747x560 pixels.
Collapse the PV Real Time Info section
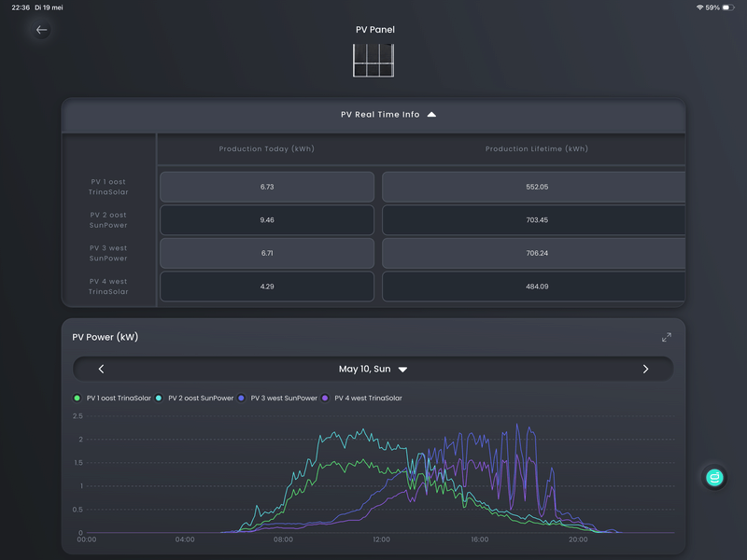(x=431, y=114)
